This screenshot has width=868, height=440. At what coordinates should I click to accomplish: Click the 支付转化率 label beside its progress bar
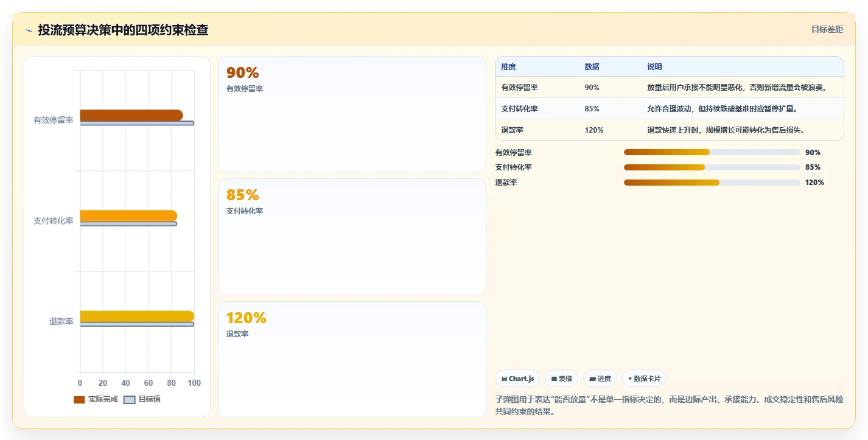tap(513, 167)
